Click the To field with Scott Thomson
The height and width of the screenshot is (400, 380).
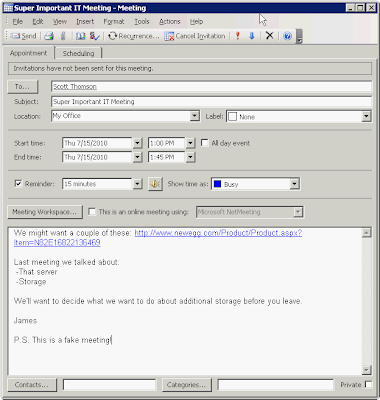(212, 87)
